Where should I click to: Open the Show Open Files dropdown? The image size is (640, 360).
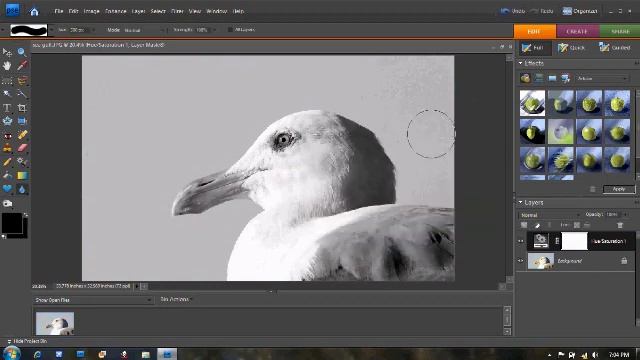(93, 300)
